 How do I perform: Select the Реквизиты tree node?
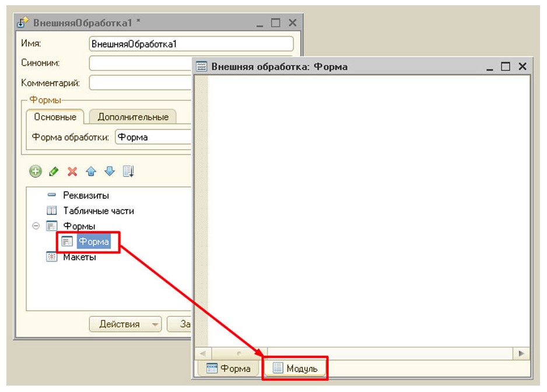click(86, 196)
